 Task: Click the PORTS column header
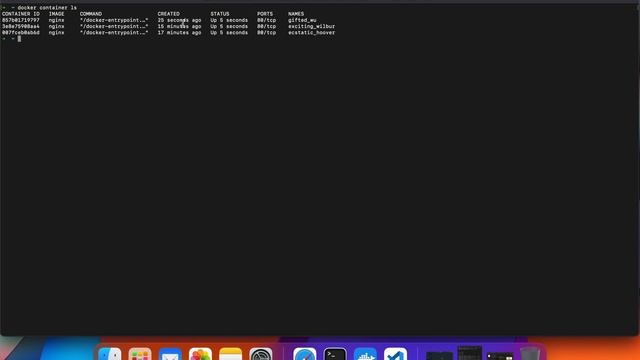265,14
